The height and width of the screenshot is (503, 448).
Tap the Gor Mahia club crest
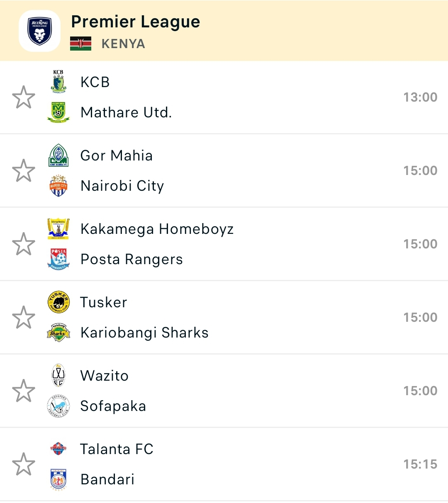point(58,156)
